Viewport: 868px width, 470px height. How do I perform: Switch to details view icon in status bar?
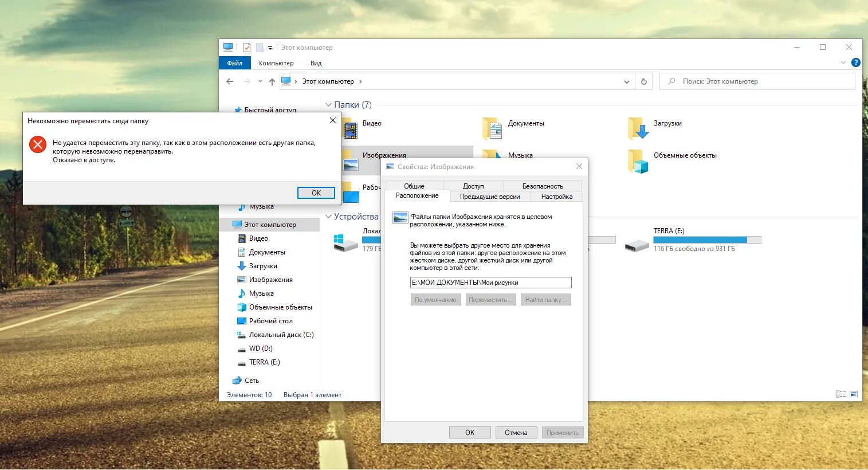(841, 394)
